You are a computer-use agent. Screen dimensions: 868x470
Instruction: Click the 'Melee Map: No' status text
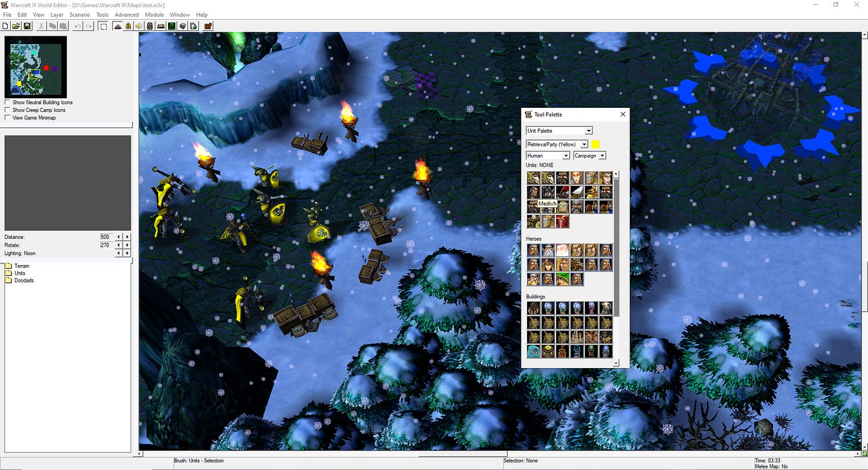point(771,466)
